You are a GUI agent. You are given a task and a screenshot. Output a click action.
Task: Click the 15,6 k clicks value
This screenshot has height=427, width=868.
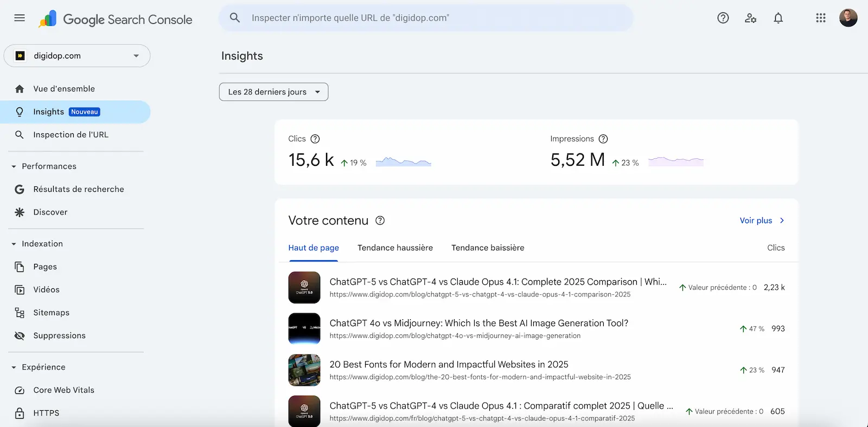pyautogui.click(x=311, y=160)
